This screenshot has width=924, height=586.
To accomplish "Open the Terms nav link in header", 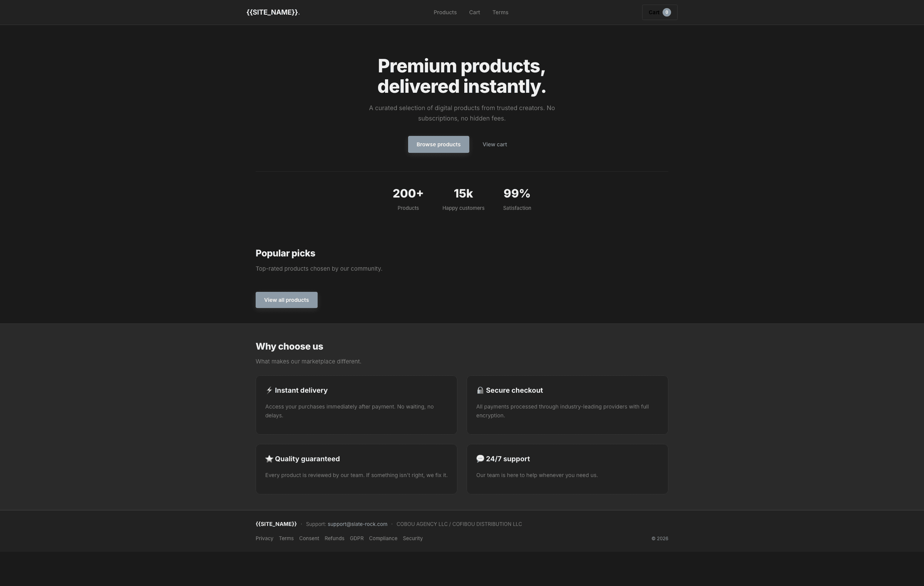I will point(500,12).
